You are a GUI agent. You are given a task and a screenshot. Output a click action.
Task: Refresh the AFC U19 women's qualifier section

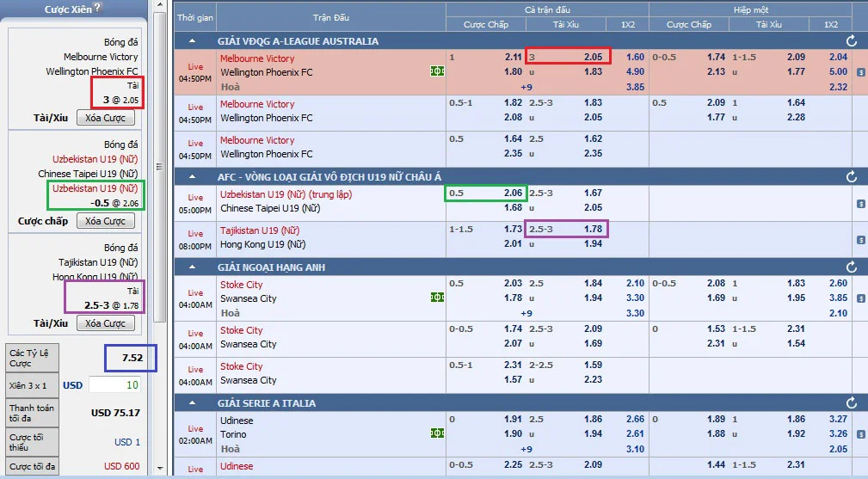point(852,177)
